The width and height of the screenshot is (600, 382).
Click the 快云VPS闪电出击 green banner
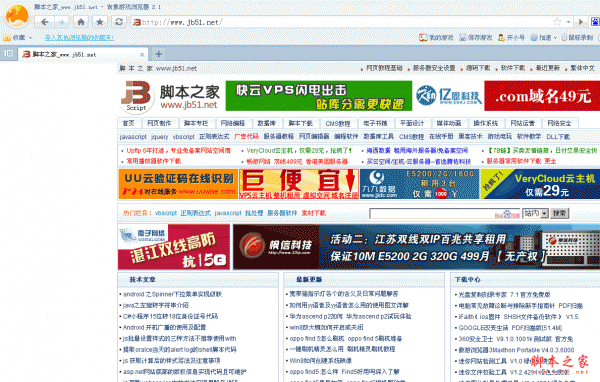tap(319, 96)
